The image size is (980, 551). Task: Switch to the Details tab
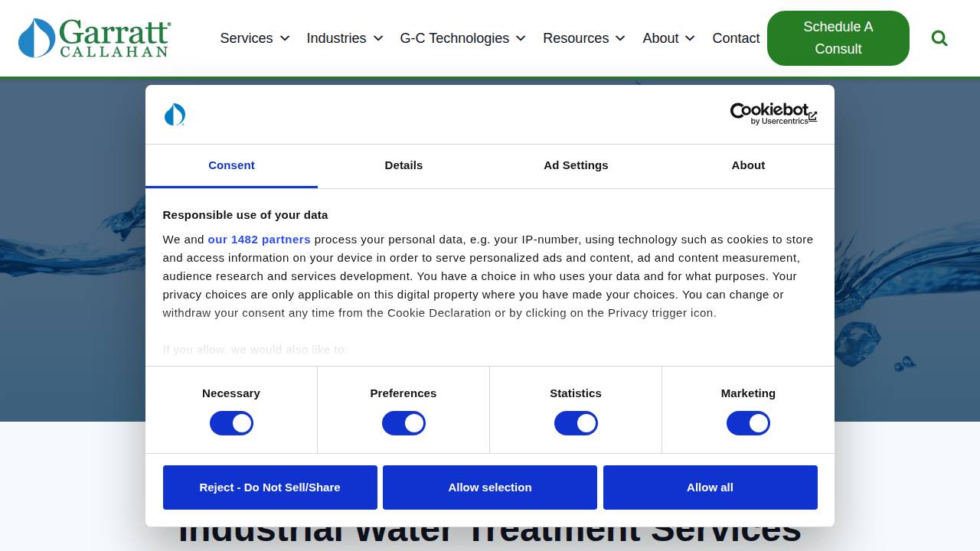403,165
